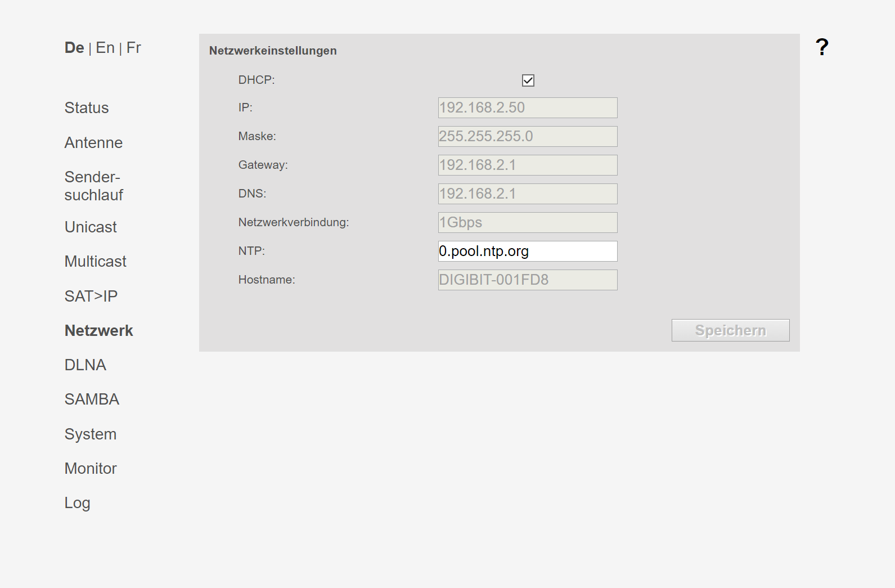895x588 pixels.
Task: Click the Gateway address field
Action: (x=528, y=165)
